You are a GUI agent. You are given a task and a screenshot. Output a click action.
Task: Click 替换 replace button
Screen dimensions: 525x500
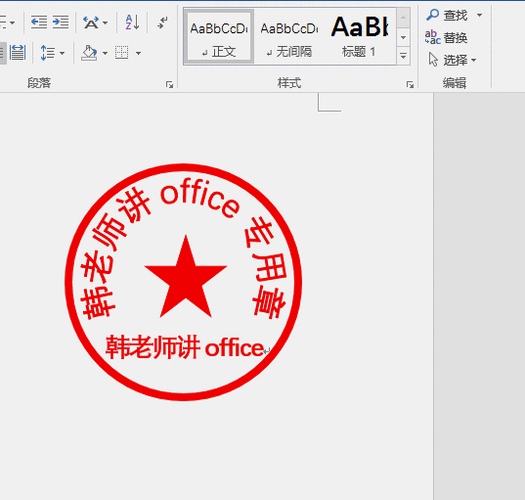(447, 38)
